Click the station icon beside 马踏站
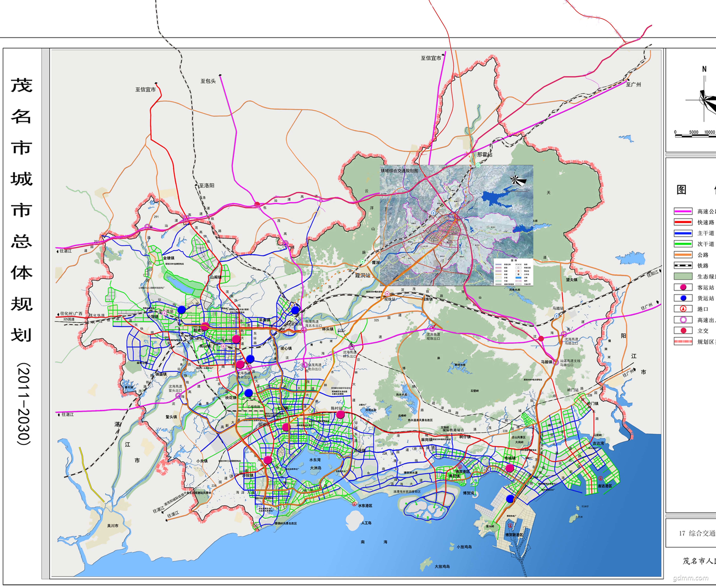 pos(556,316)
